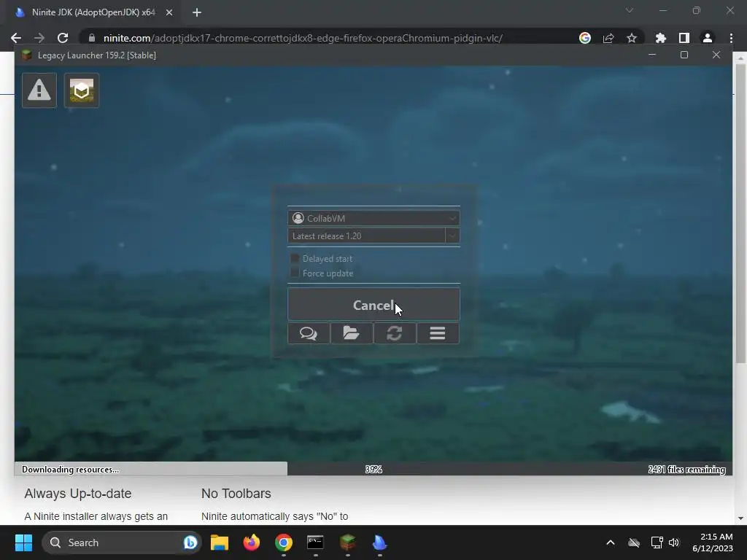Click the ninite.com address bar
Viewport: 747px width, 560px height.
pos(329,38)
